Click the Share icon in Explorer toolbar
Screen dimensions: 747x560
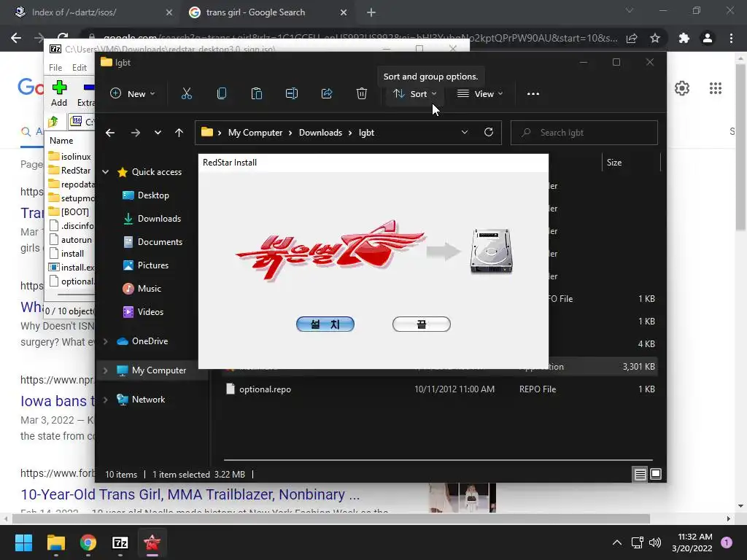327,94
